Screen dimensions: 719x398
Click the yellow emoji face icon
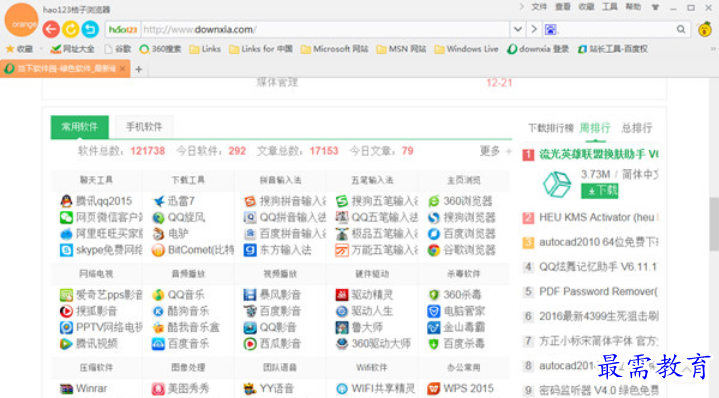point(705,29)
